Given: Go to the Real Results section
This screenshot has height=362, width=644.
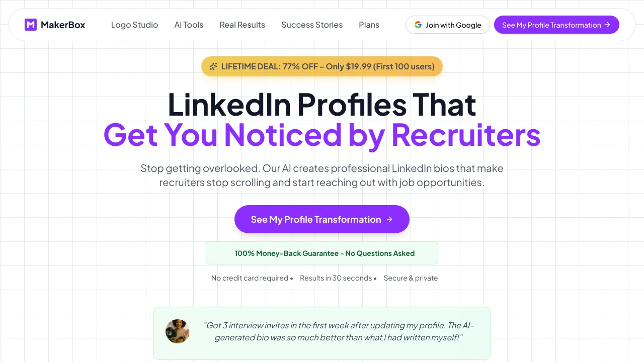Looking at the screenshot, I should [x=242, y=25].
